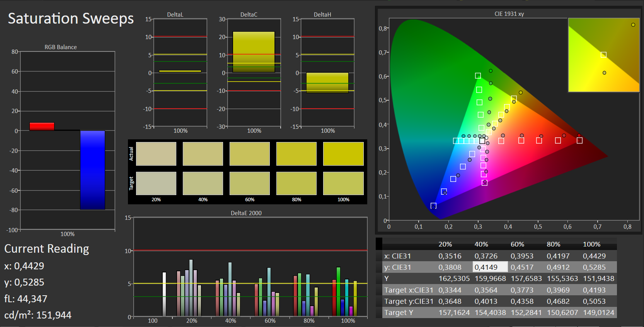Viewport: 644px width, 327px height.
Task: Click the Actual color swatch at 20% saturation
Action: [156, 154]
